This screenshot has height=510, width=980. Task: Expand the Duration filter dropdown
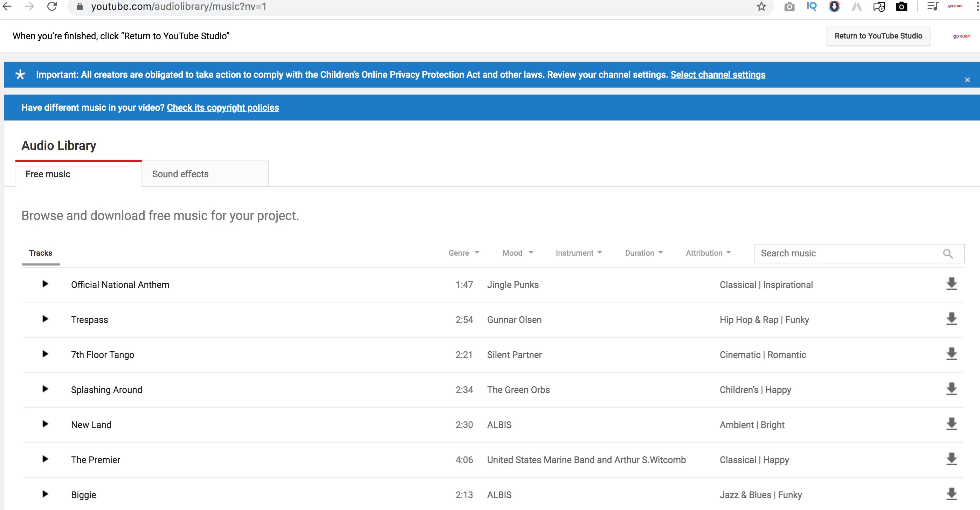[644, 253]
